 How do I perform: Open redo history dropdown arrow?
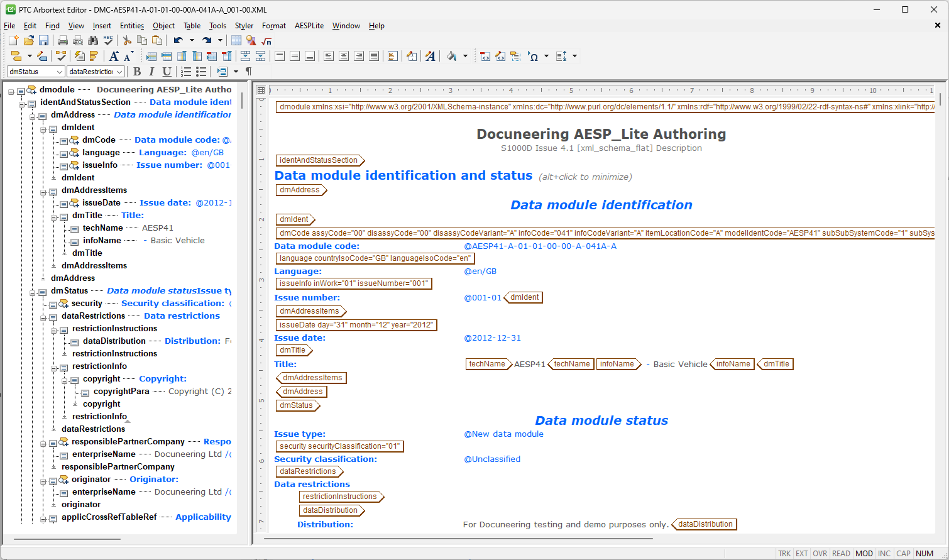tap(220, 40)
